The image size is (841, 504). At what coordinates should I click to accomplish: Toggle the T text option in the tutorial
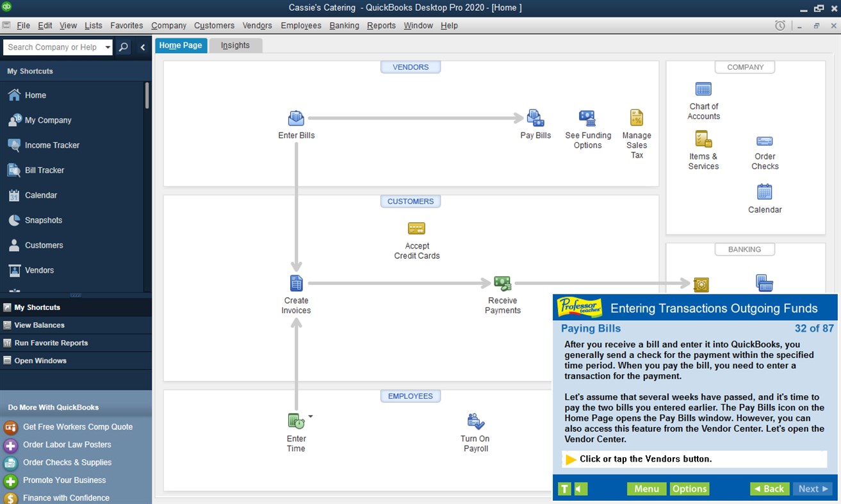click(564, 489)
